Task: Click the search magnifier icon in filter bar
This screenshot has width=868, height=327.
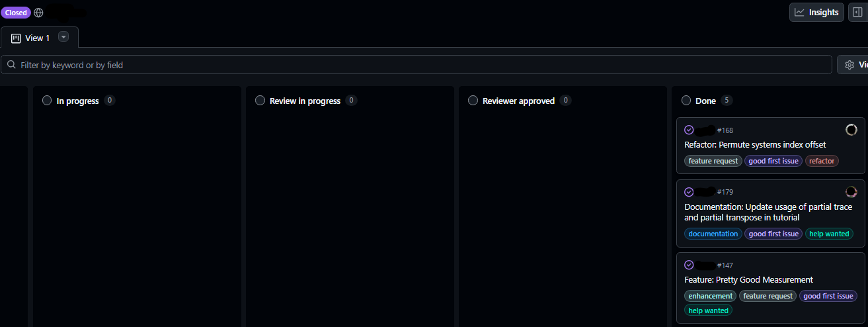Action: point(12,65)
